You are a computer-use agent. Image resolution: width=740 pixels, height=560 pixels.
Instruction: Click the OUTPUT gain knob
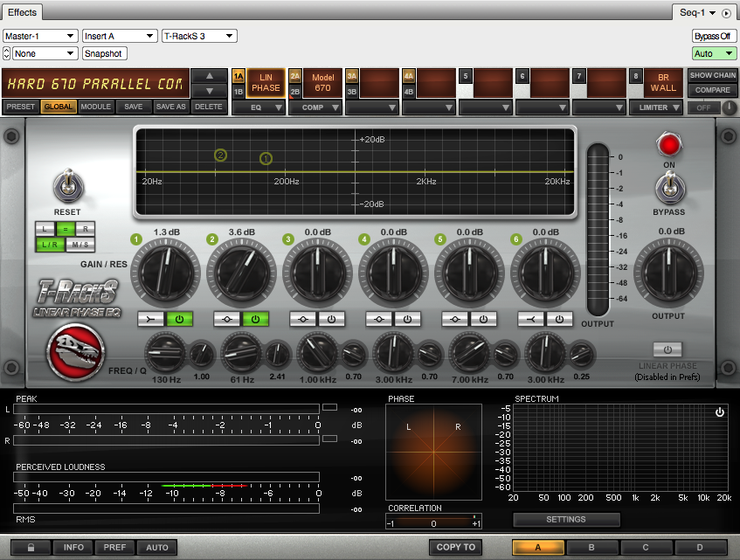pos(668,273)
